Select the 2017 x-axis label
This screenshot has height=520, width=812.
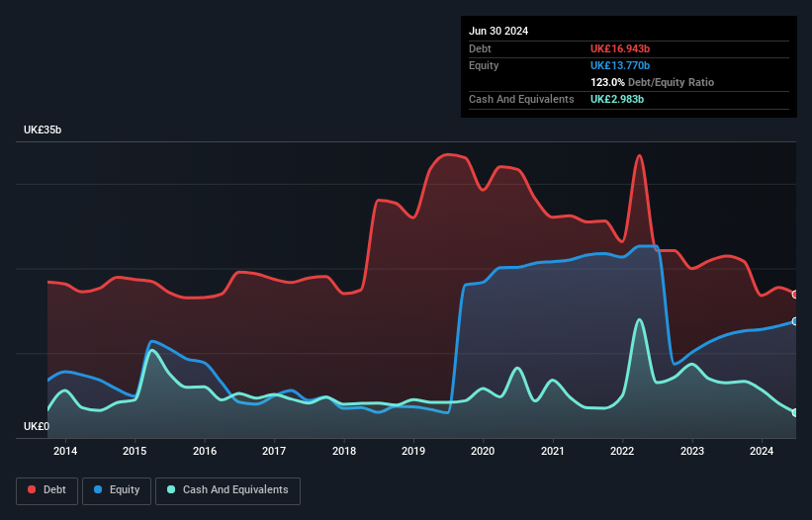pos(274,451)
